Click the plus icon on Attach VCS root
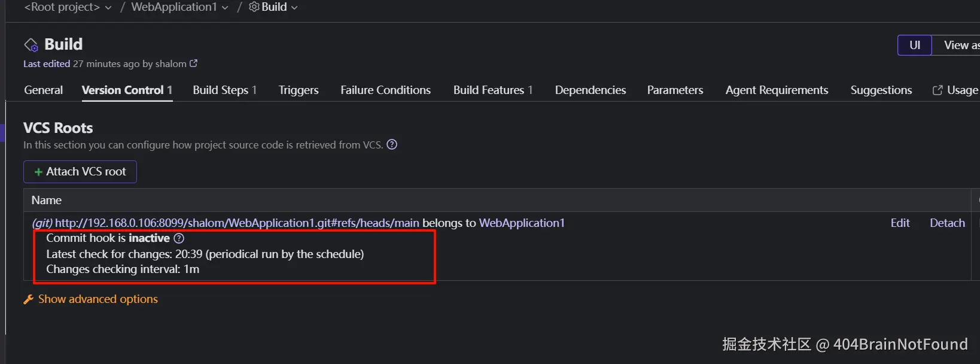This screenshot has height=364, width=980. point(38,172)
